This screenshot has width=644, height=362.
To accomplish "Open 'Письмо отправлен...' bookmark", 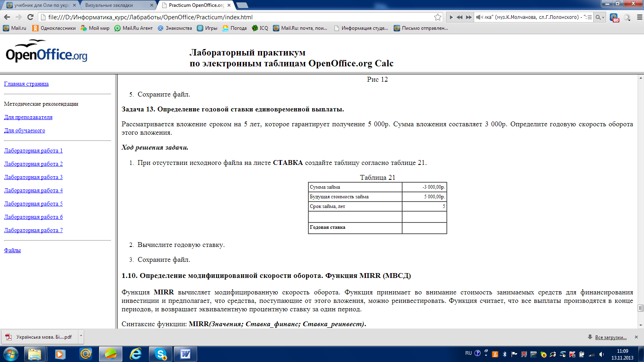I will [x=421, y=28].
